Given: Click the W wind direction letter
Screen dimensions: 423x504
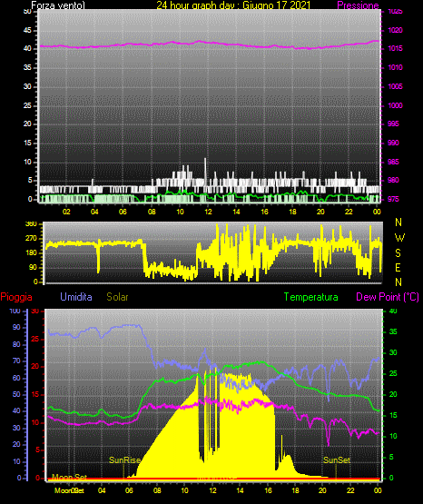Looking at the screenshot, I should click(x=399, y=238).
